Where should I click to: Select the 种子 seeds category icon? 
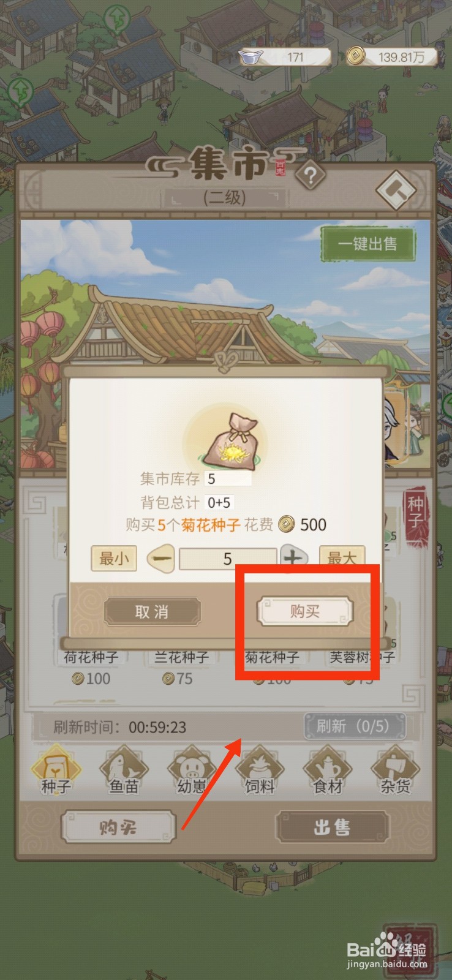point(56,769)
